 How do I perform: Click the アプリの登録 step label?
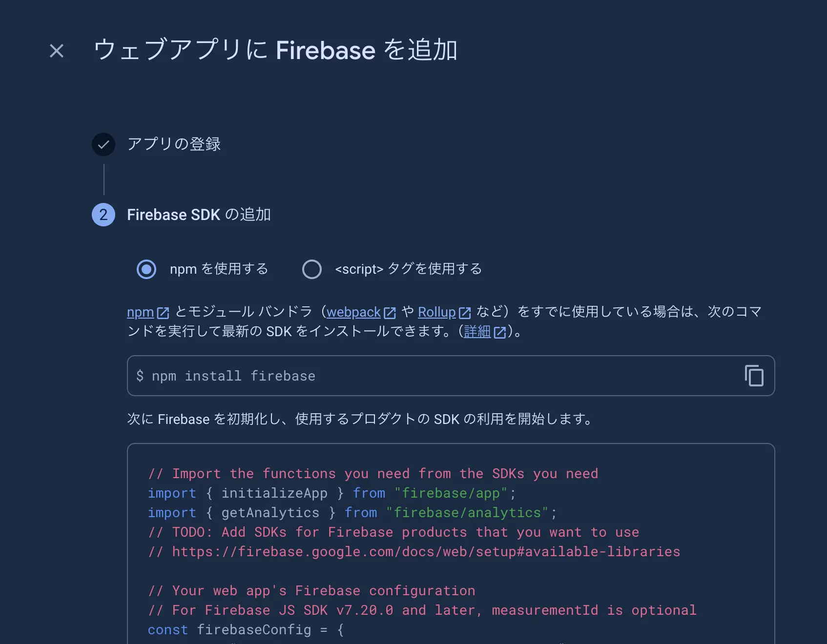[174, 144]
